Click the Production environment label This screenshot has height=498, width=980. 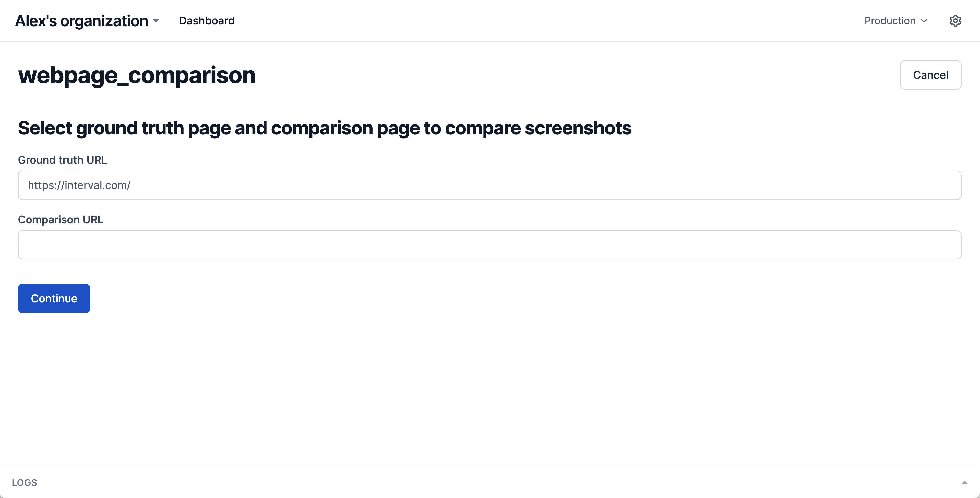[x=889, y=21]
